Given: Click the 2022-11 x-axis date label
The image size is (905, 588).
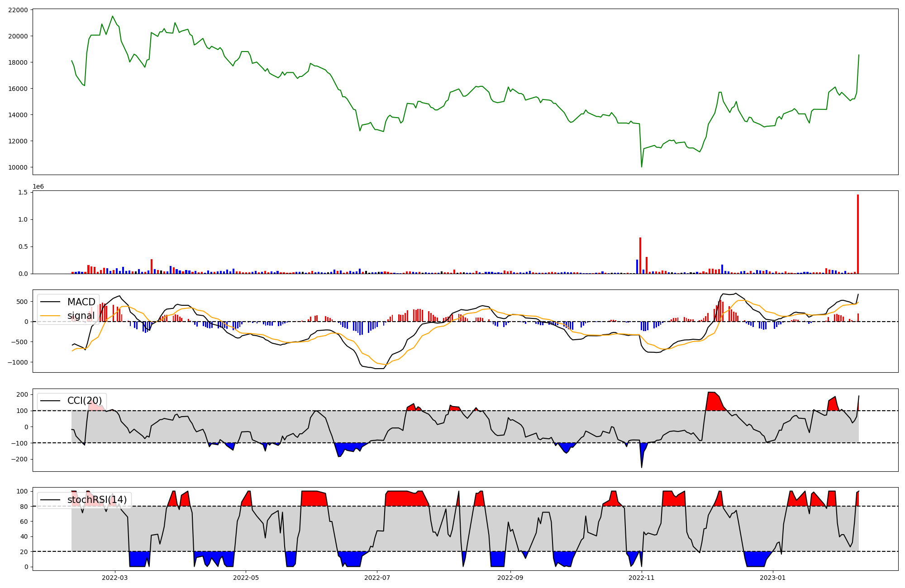Looking at the screenshot, I should (642, 578).
